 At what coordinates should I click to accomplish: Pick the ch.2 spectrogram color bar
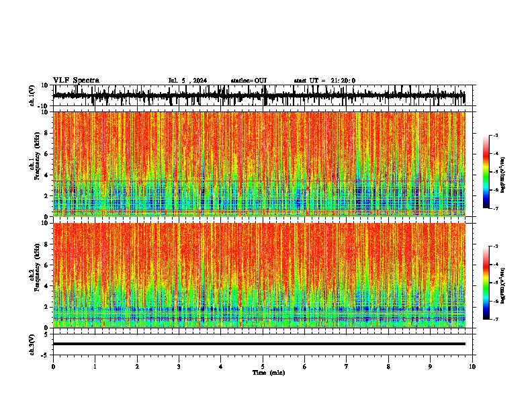point(486,283)
